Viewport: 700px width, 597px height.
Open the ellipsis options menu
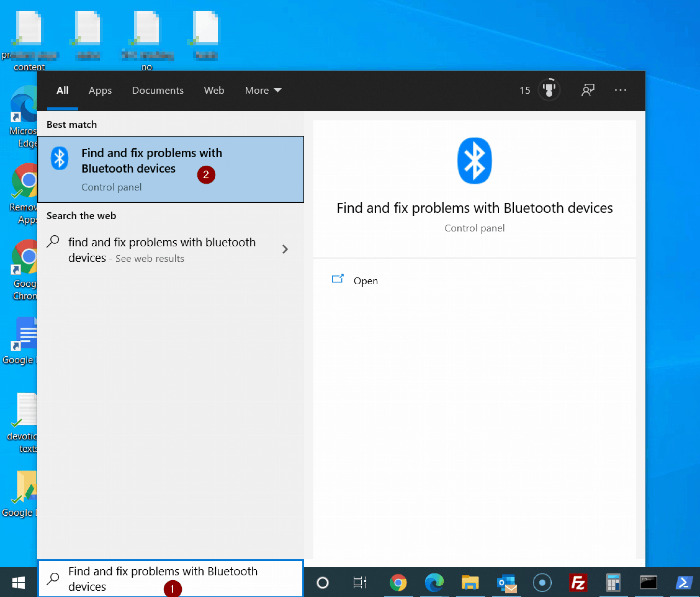620,90
